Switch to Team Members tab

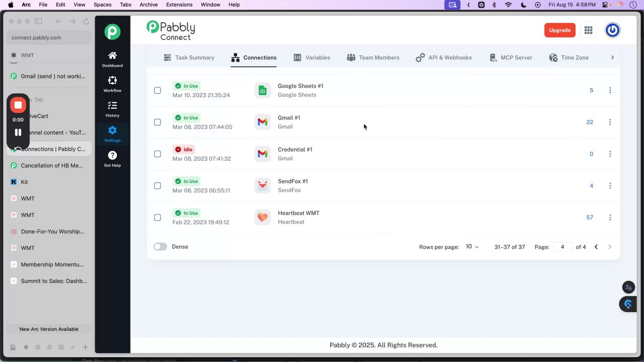373,58
